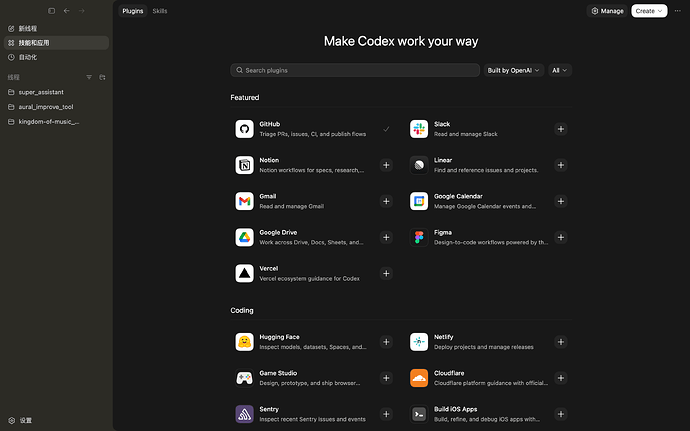This screenshot has width=690, height=431.
Task: Click the Google Drive plugin icon
Action: pos(244,237)
